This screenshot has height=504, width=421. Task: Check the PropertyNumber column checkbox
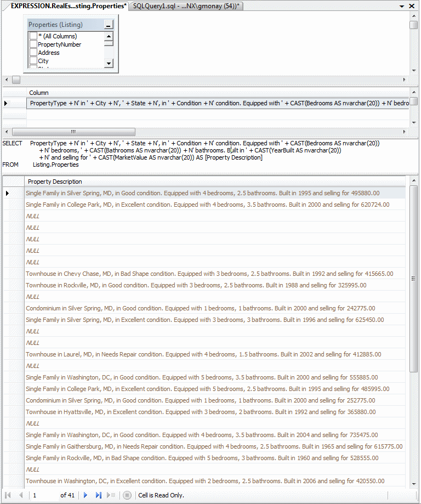[33, 44]
